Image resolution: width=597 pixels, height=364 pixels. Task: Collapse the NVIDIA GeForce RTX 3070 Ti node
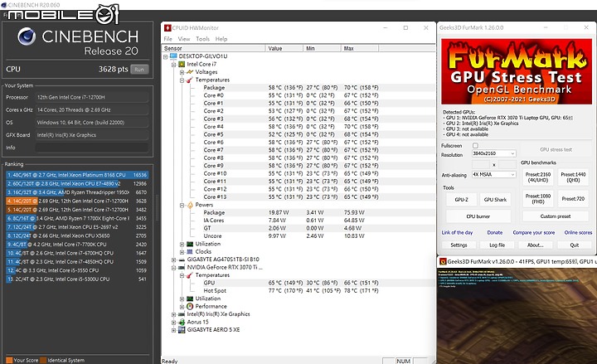click(x=173, y=267)
